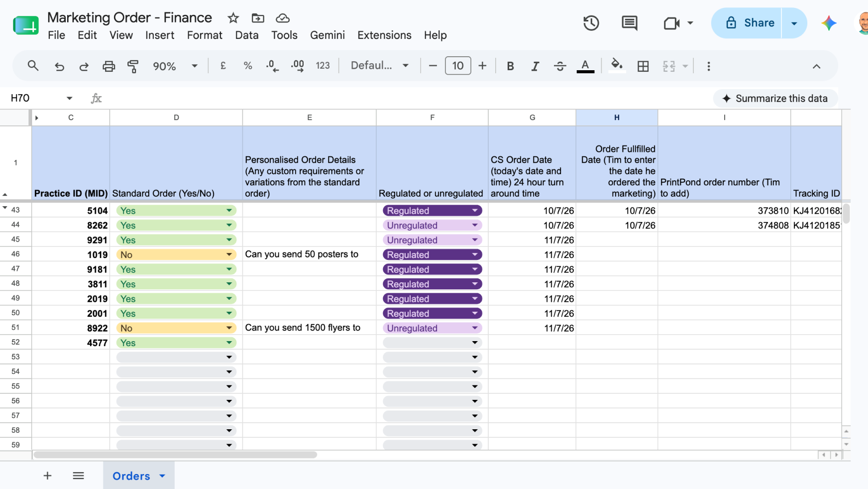The height and width of the screenshot is (489, 868).
Task: Open all sheets list
Action: click(78, 476)
